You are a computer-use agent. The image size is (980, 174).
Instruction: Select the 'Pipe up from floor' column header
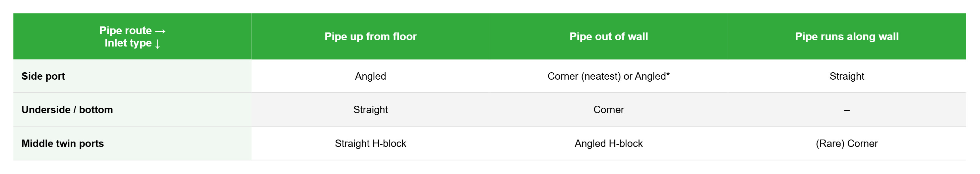coord(371,36)
